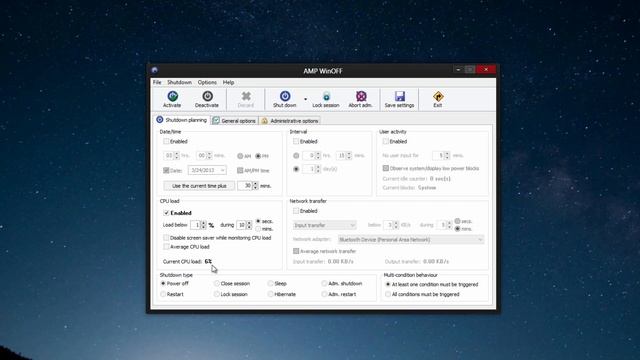Click the Activate toolbar icon
Image resolution: width=640 pixels, height=360 pixels.
[172, 99]
